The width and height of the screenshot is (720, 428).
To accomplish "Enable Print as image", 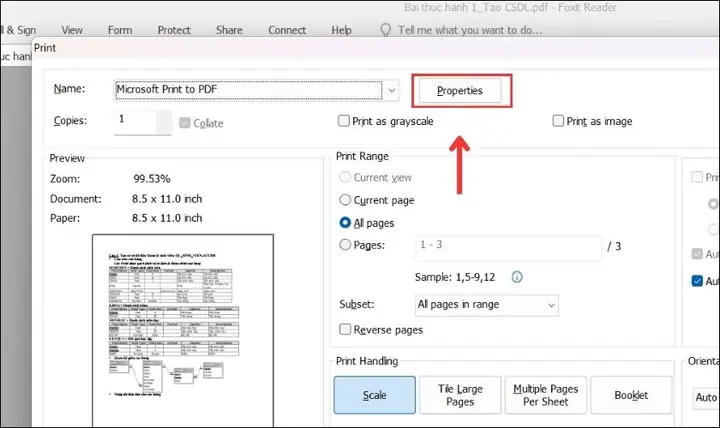I will tap(558, 121).
